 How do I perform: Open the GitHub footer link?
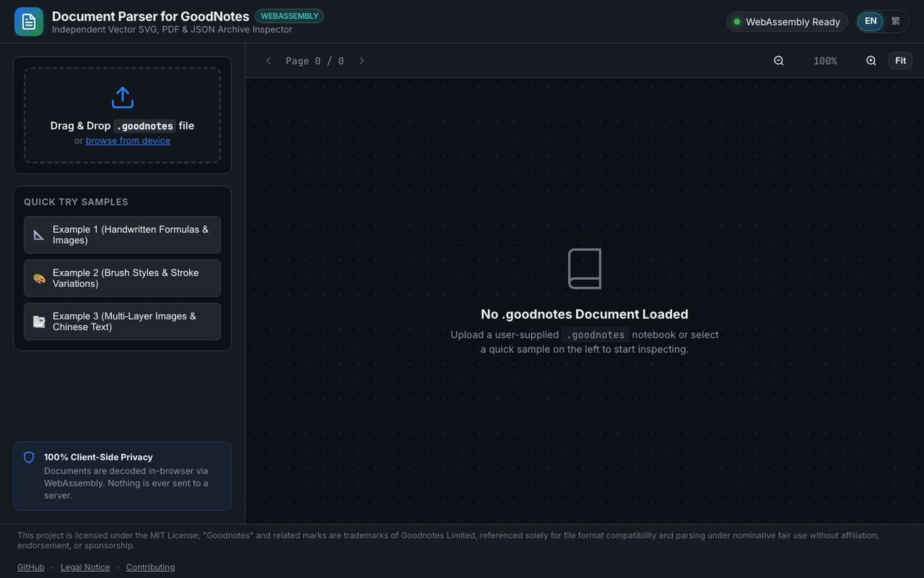[x=30, y=567]
